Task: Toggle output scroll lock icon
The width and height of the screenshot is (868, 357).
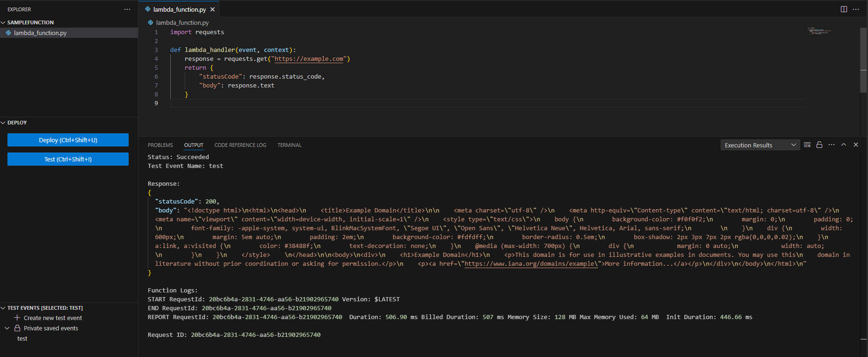Action: tap(819, 145)
